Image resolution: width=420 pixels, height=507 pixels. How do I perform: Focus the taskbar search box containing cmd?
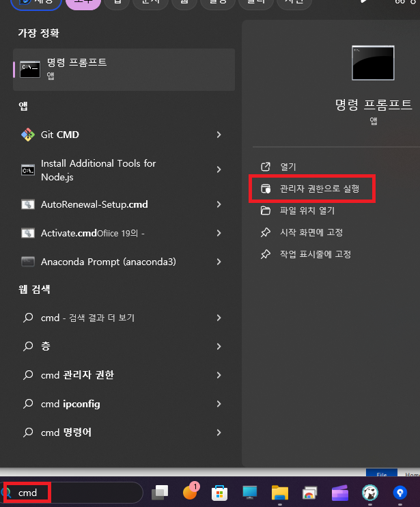tap(72, 493)
